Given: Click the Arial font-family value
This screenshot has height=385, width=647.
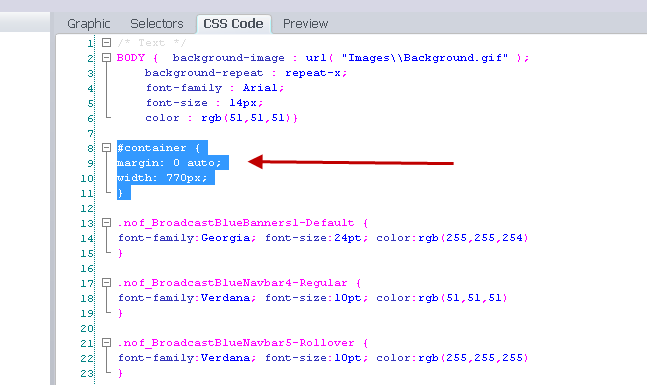Looking at the screenshot, I should (x=260, y=88).
